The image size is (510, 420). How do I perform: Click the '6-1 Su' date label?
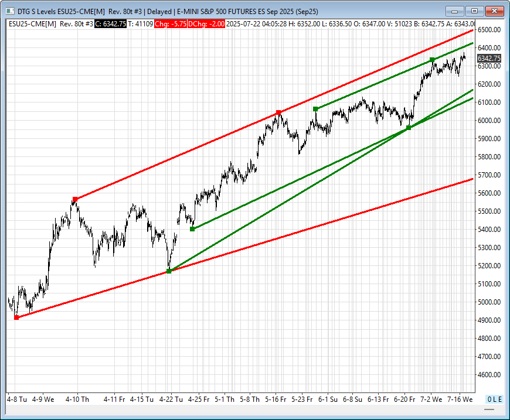click(x=328, y=399)
